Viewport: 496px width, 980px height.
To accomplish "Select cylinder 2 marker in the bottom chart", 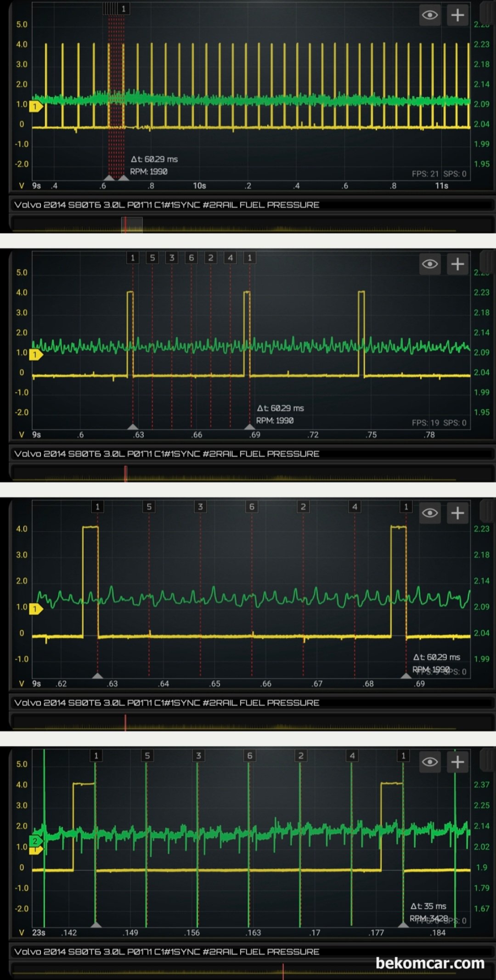I will pyautogui.click(x=301, y=756).
